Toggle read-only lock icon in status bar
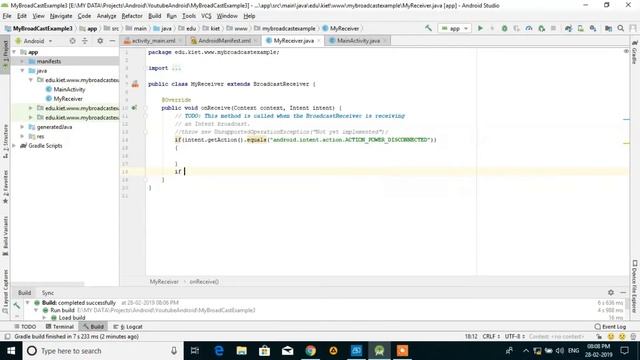The width and height of the screenshot is (640, 360). coord(599,337)
